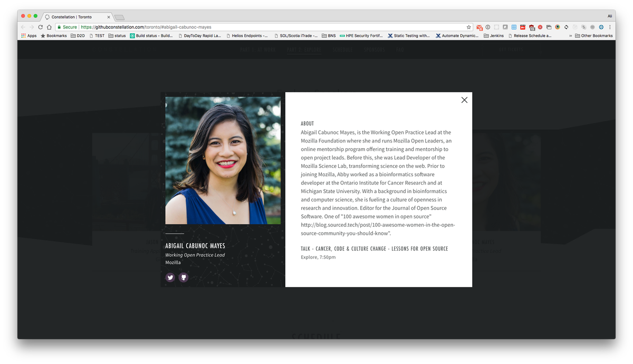633x364 pixels.
Task: Open the D2D bookmarks folder
Action: (x=78, y=36)
